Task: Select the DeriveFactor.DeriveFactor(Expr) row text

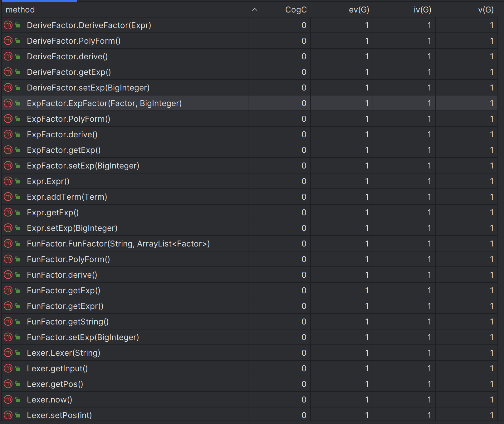Action: pyautogui.click(x=89, y=25)
